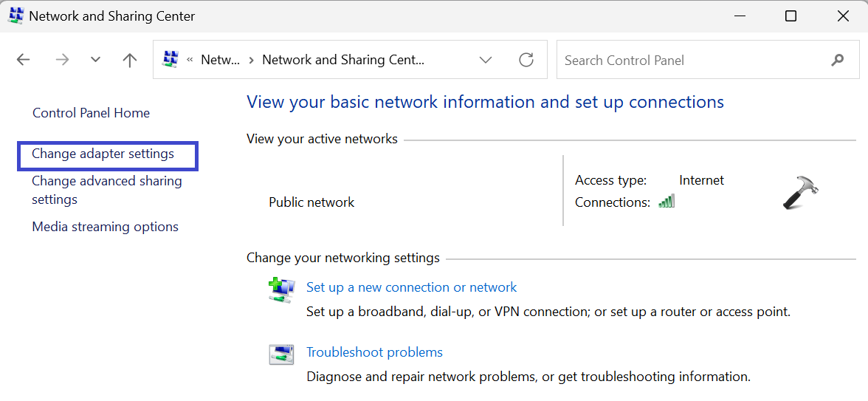Expand the hidden breadcrumb double-chevron
868x401 pixels.
click(x=190, y=61)
